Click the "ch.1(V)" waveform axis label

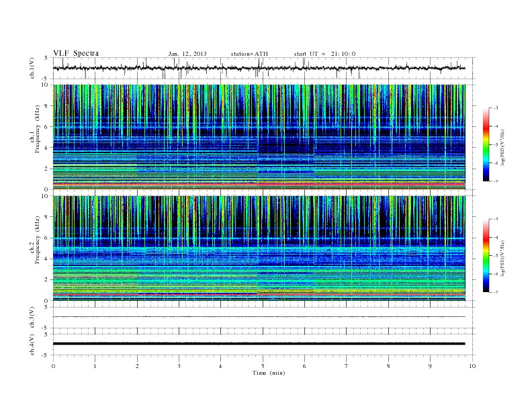32,68
